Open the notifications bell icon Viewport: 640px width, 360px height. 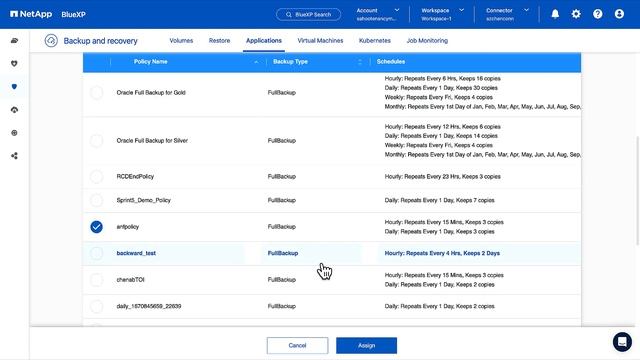click(555, 14)
